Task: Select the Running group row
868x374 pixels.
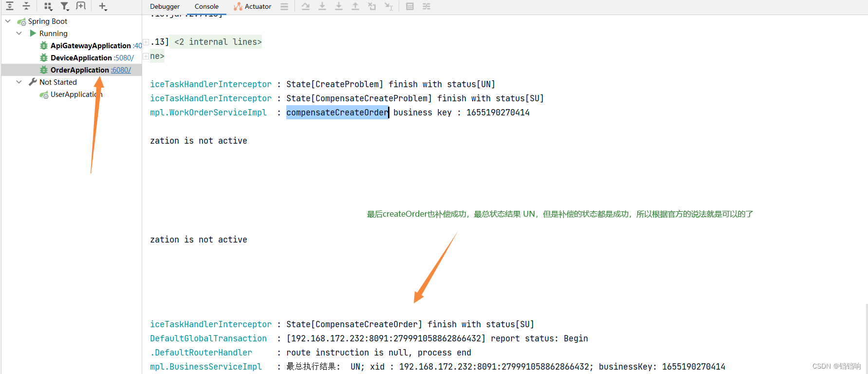Action: pos(53,34)
